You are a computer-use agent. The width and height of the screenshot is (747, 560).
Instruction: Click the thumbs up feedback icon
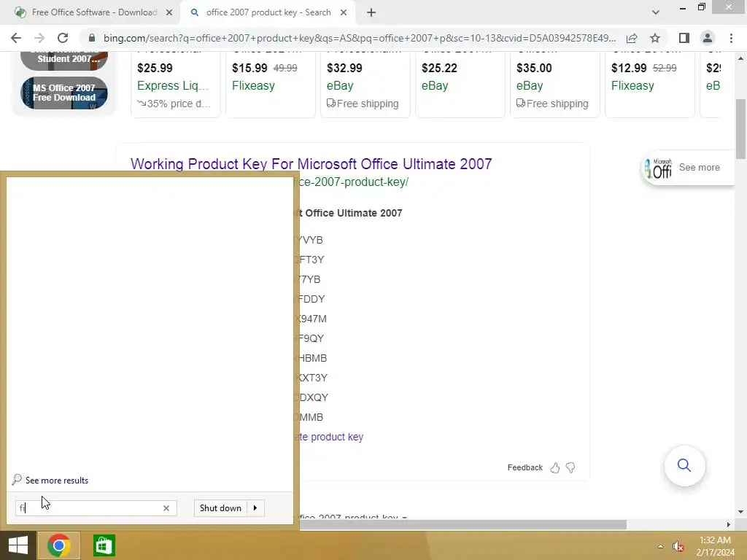tap(555, 467)
